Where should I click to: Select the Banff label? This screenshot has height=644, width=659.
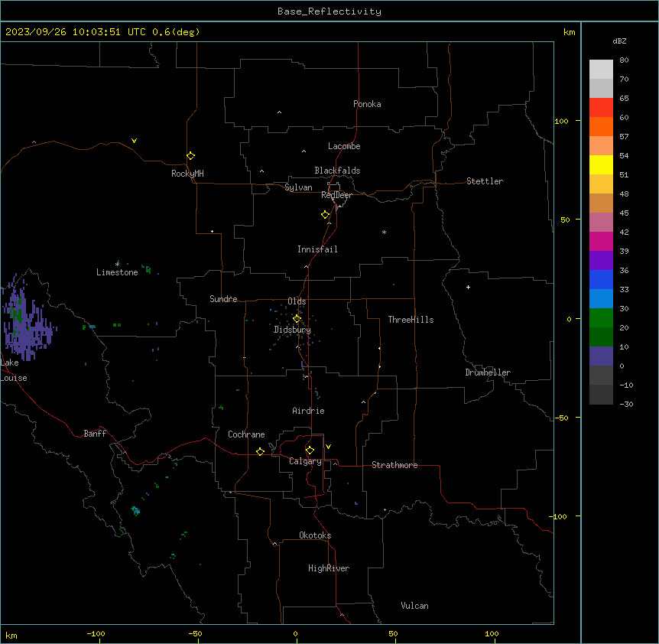(95, 434)
